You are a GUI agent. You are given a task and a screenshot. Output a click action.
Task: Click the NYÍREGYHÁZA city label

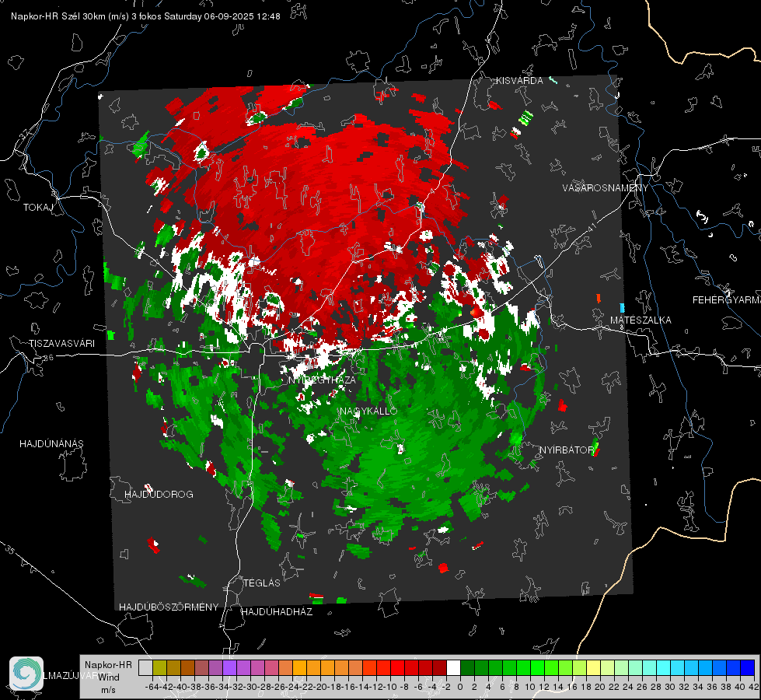coord(322,380)
